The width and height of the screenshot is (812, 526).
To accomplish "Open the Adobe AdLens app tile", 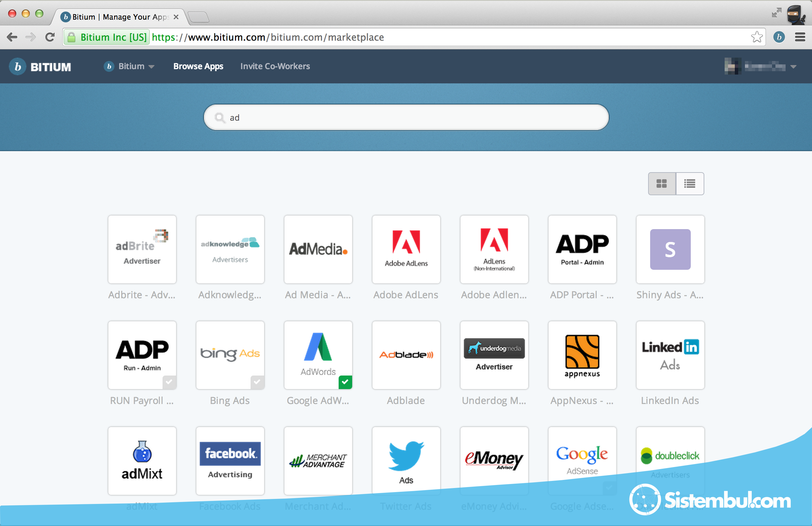I will click(x=406, y=249).
